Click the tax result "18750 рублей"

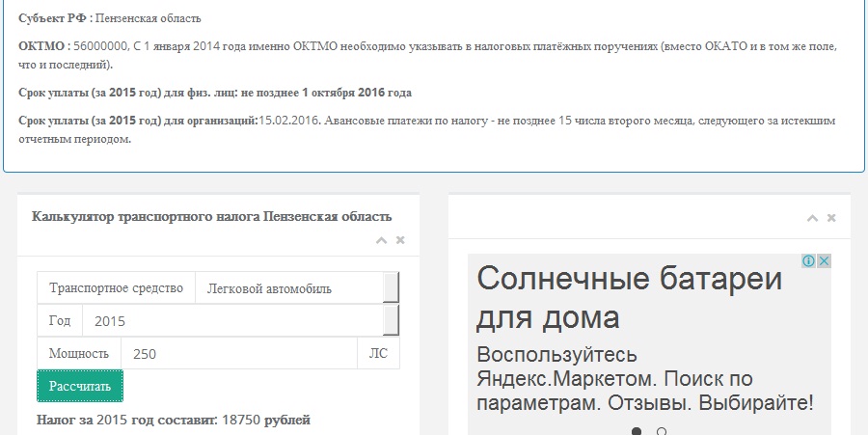(x=266, y=421)
